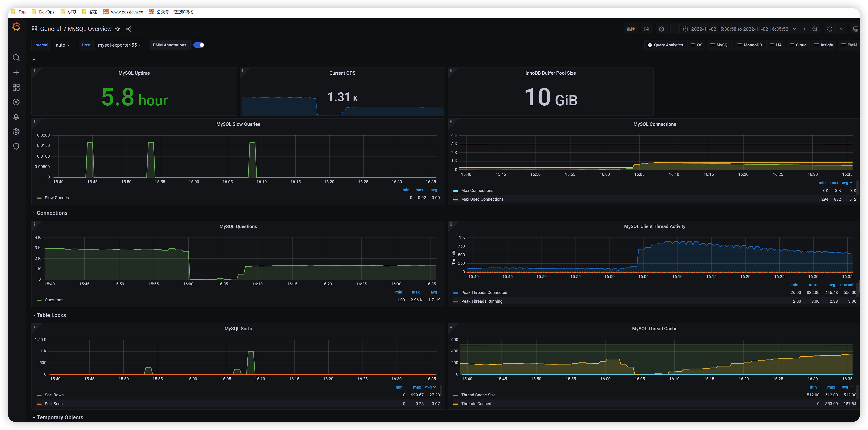The image size is (868, 430).
Task: Open the time range picker dropdown
Action: 739,29
